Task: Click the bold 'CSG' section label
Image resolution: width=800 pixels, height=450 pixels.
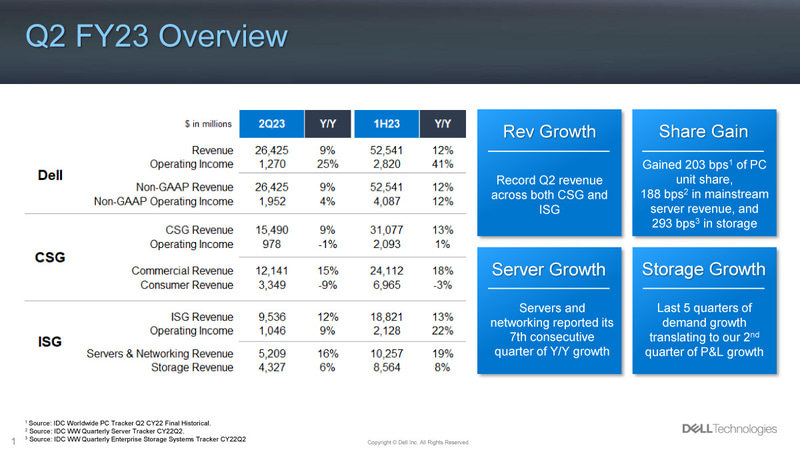Action: pyautogui.click(x=50, y=257)
